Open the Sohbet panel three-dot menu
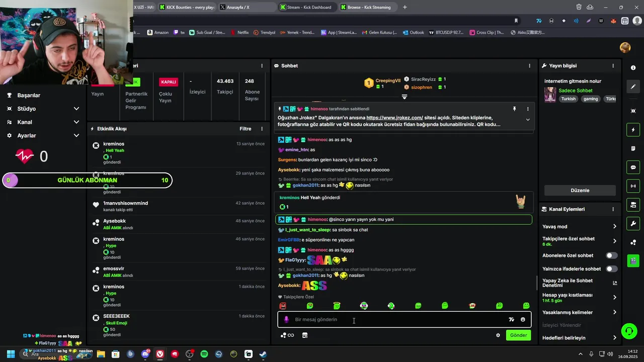Screen dimensions: 644x362 529,66
